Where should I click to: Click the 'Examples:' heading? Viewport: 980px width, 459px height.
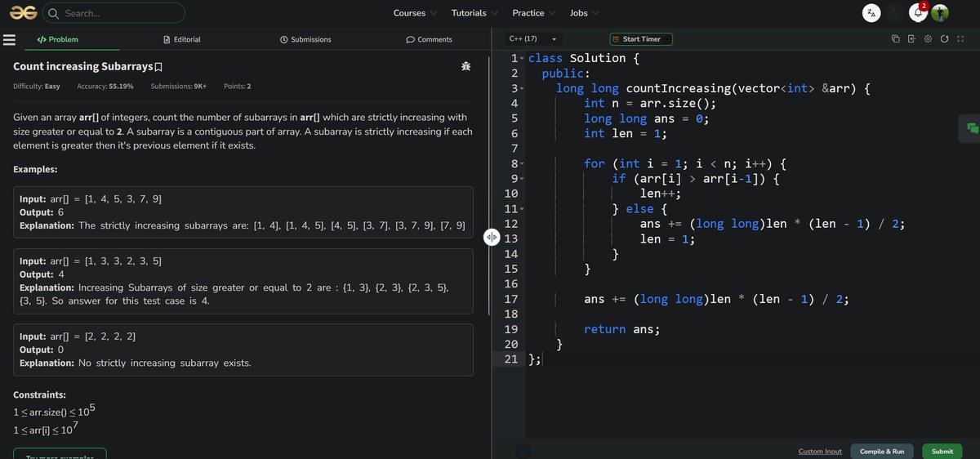coord(36,169)
